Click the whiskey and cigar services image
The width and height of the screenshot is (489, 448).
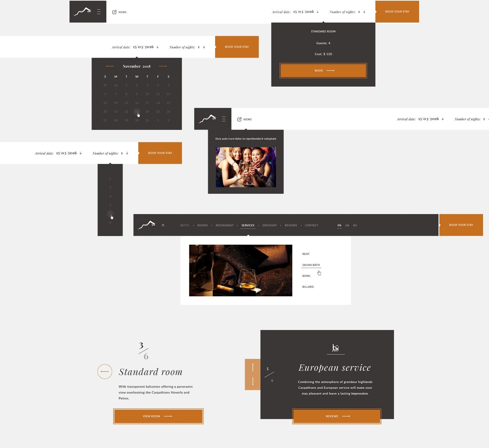241,271
